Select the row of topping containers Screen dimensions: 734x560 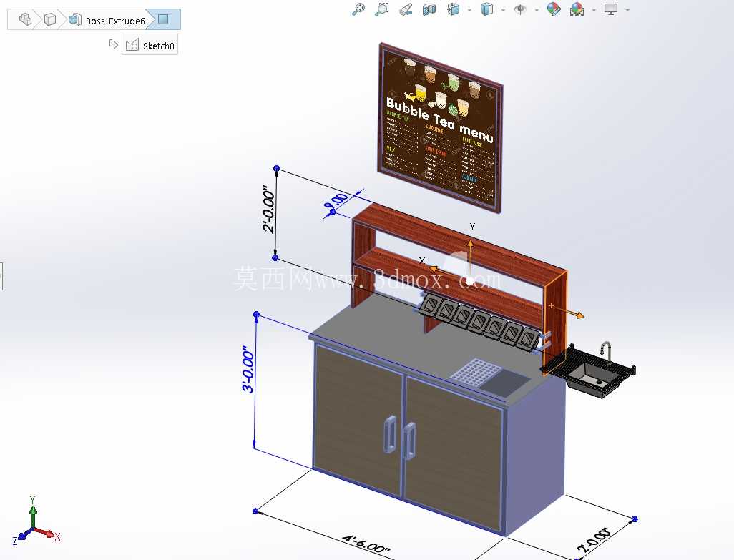pyautogui.click(x=480, y=323)
